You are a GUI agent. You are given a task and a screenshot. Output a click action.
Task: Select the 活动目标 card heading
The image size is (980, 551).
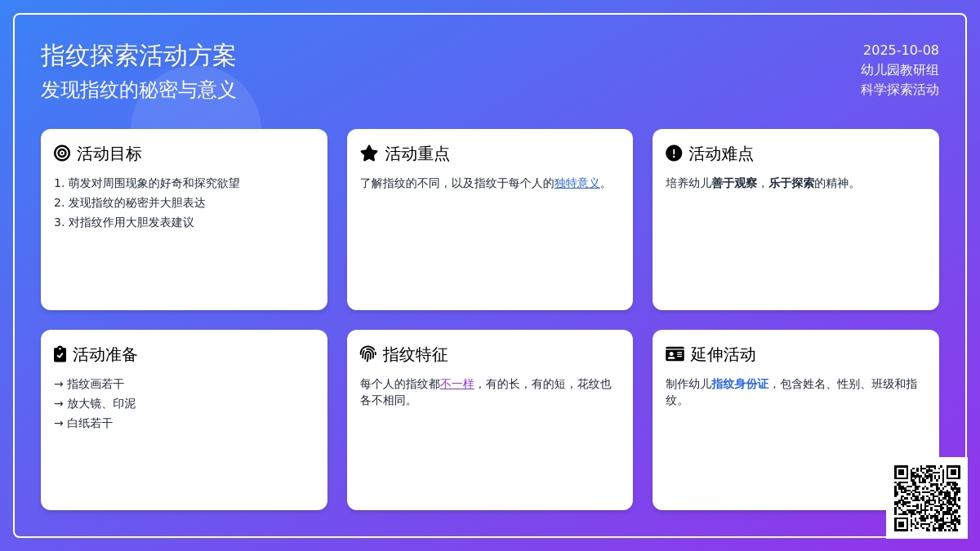(109, 153)
